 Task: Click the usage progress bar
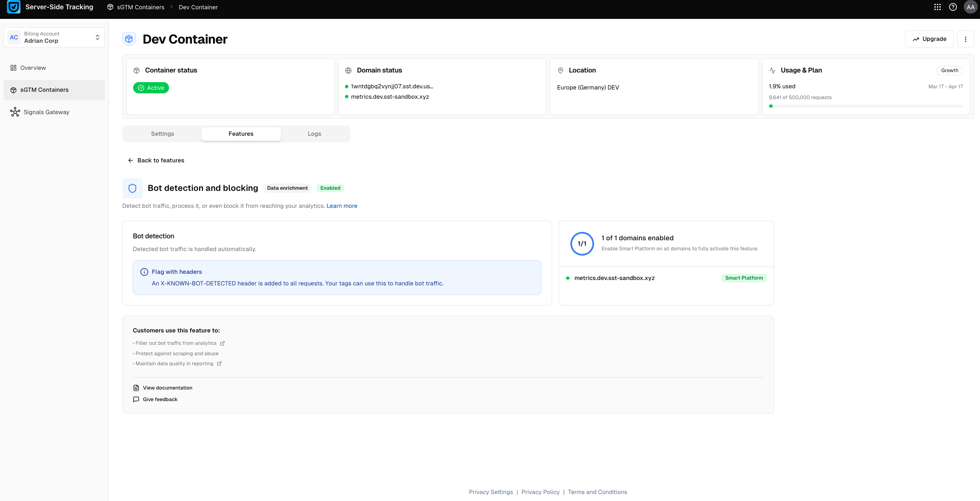pyautogui.click(x=865, y=106)
